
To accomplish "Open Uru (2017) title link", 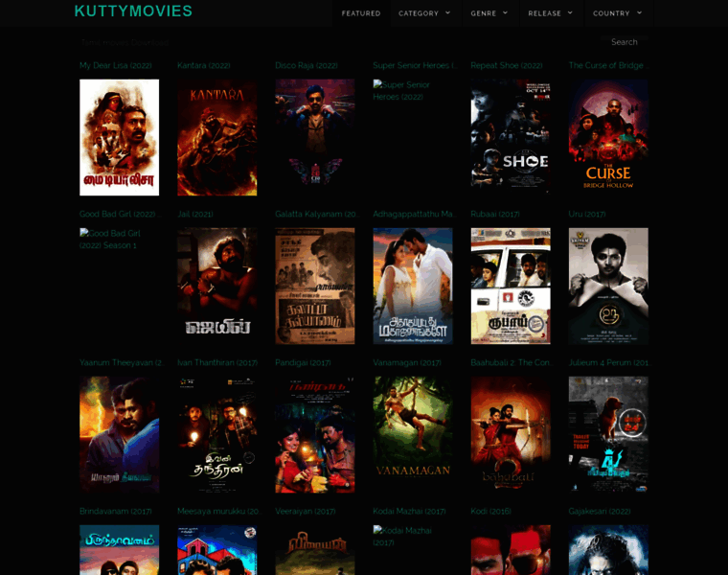I will pos(587,214).
